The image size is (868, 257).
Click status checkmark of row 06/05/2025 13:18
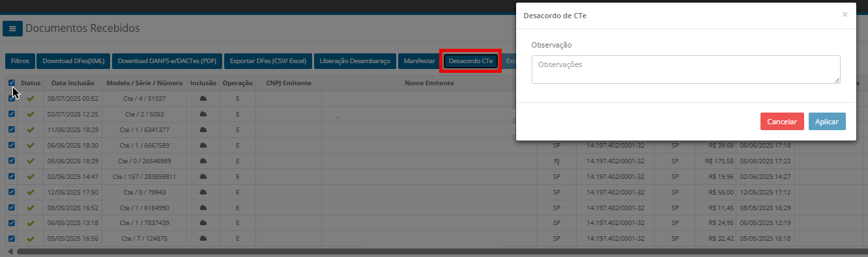[30, 223]
